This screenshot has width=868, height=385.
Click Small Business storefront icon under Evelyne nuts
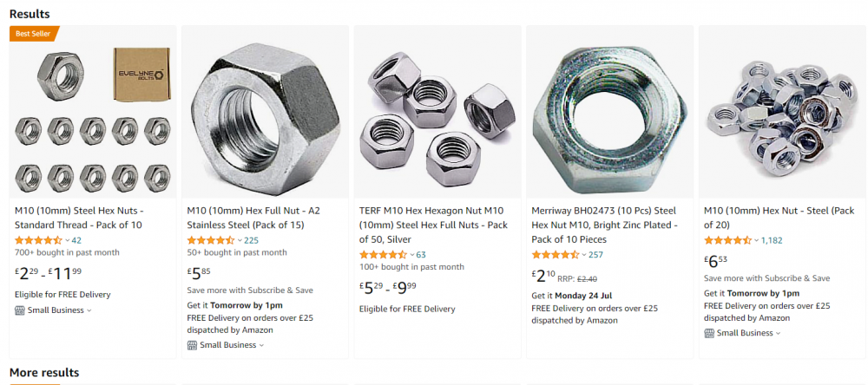(20, 310)
